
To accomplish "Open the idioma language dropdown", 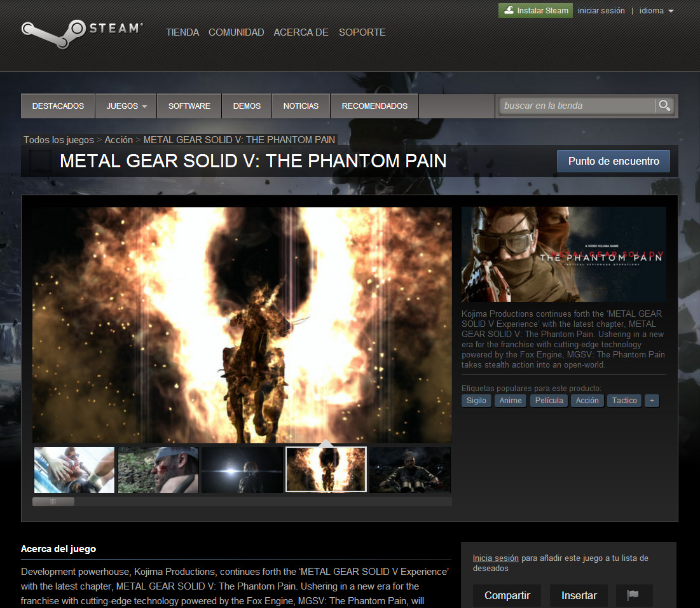I will click(655, 10).
